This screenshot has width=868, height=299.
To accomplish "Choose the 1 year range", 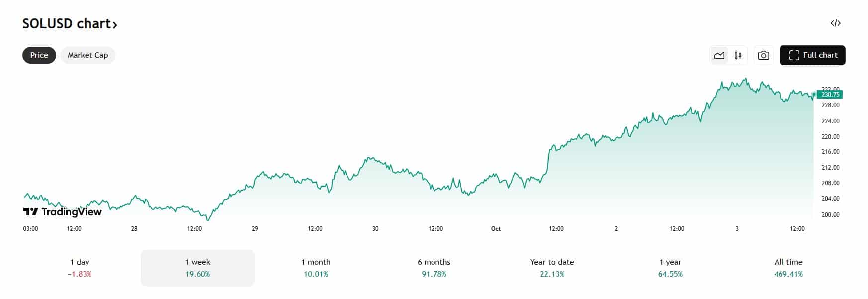I will (x=670, y=268).
